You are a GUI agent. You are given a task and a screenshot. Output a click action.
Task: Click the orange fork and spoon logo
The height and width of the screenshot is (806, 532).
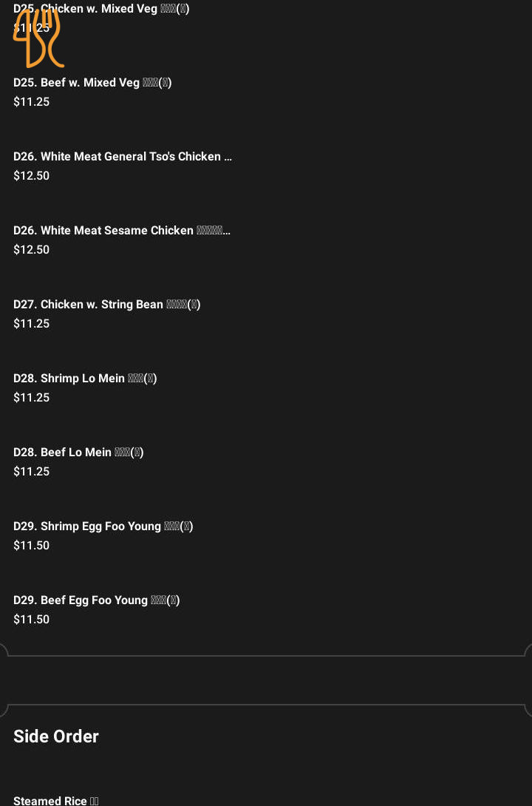38,38
